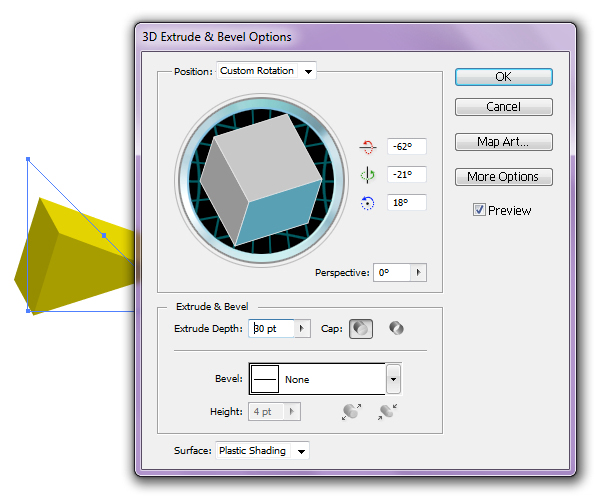Confirm with the OK button

pos(504,77)
